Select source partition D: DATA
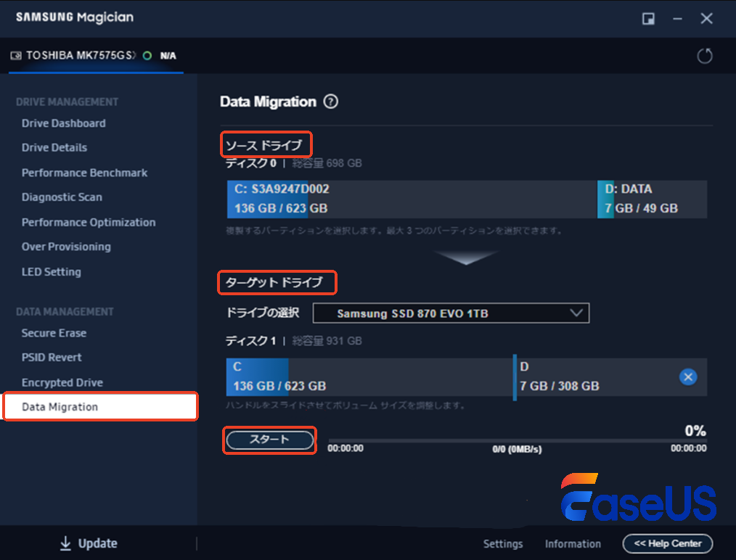Screen dimensions: 736x560 pyautogui.click(x=651, y=199)
